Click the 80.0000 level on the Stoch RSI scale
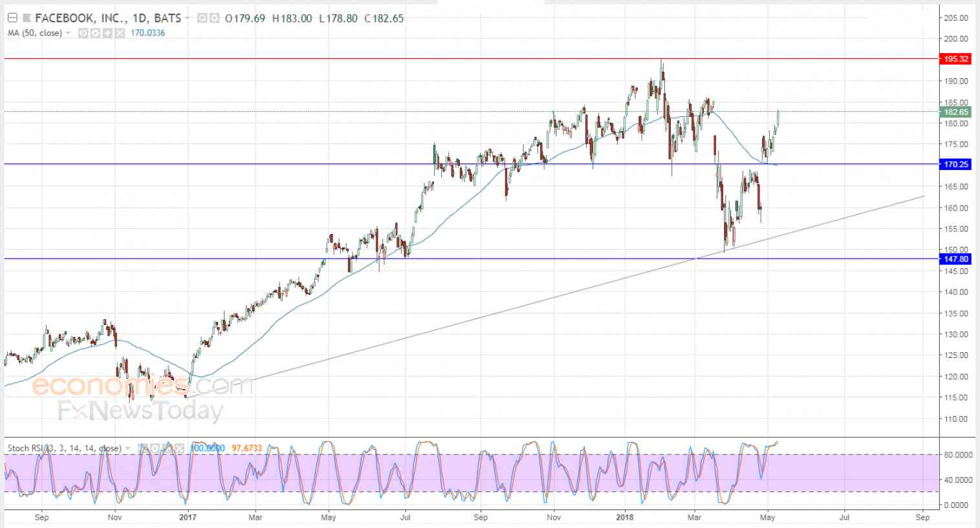The height and width of the screenshot is (528, 980). 958,454
